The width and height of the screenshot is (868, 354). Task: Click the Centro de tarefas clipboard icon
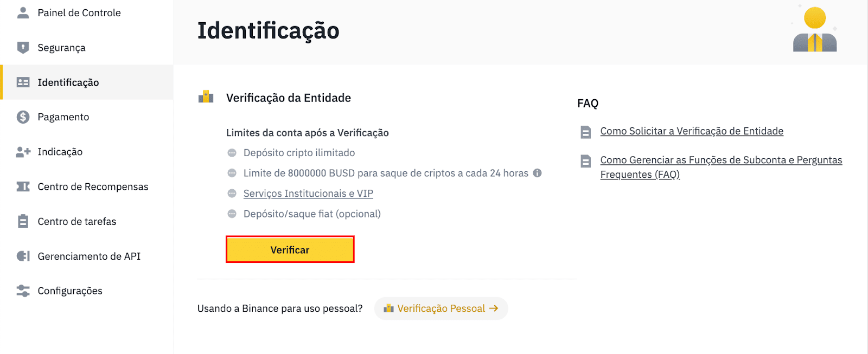pos(23,221)
